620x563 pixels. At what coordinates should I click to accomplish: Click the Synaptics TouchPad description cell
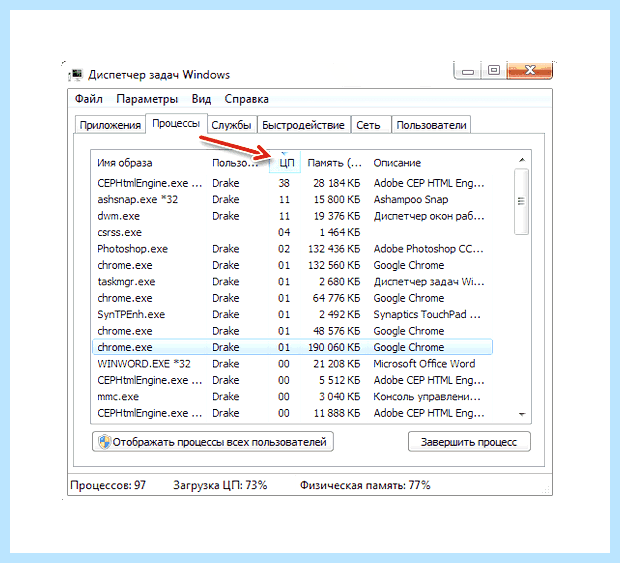[x=427, y=315]
